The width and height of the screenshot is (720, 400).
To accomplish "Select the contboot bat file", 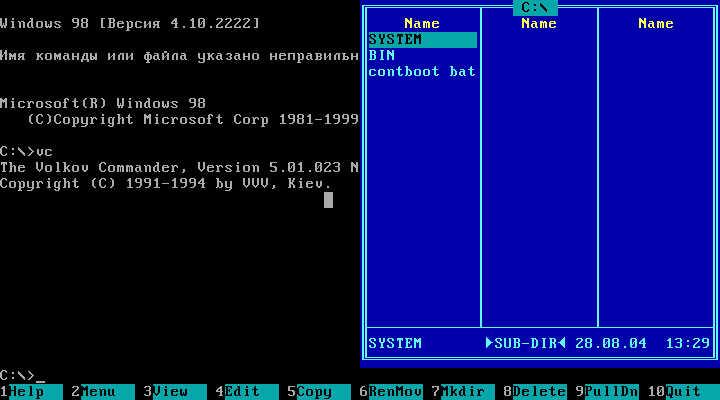I will click(422, 72).
